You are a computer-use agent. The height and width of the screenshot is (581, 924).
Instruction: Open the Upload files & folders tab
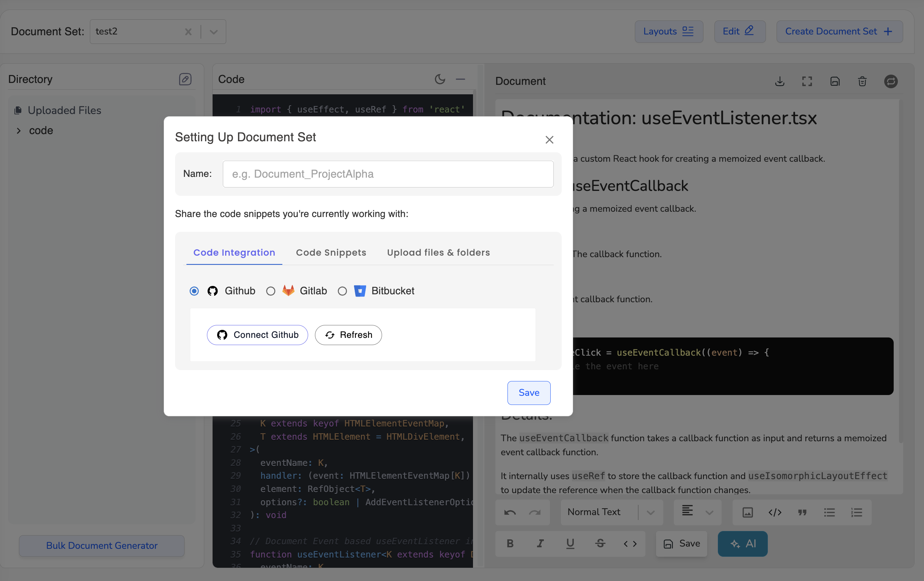point(438,252)
